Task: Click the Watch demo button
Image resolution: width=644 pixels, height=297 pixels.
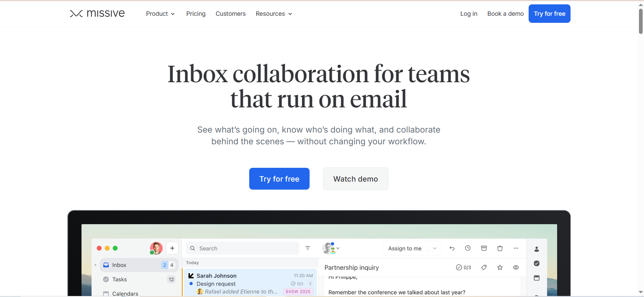Action: tap(356, 179)
